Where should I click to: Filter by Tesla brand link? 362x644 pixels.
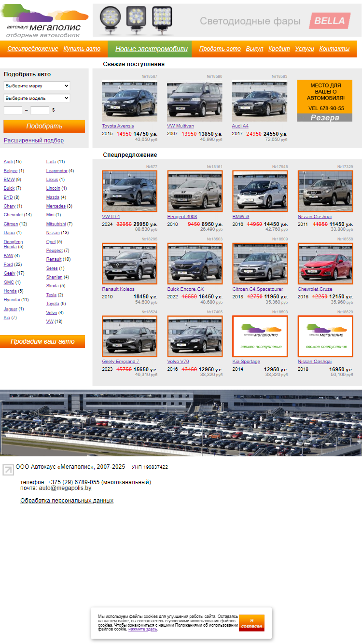pos(51,295)
